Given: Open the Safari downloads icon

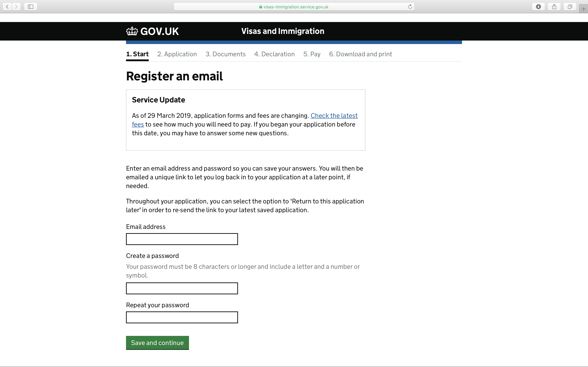Looking at the screenshot, I should [x=538, y=7].
